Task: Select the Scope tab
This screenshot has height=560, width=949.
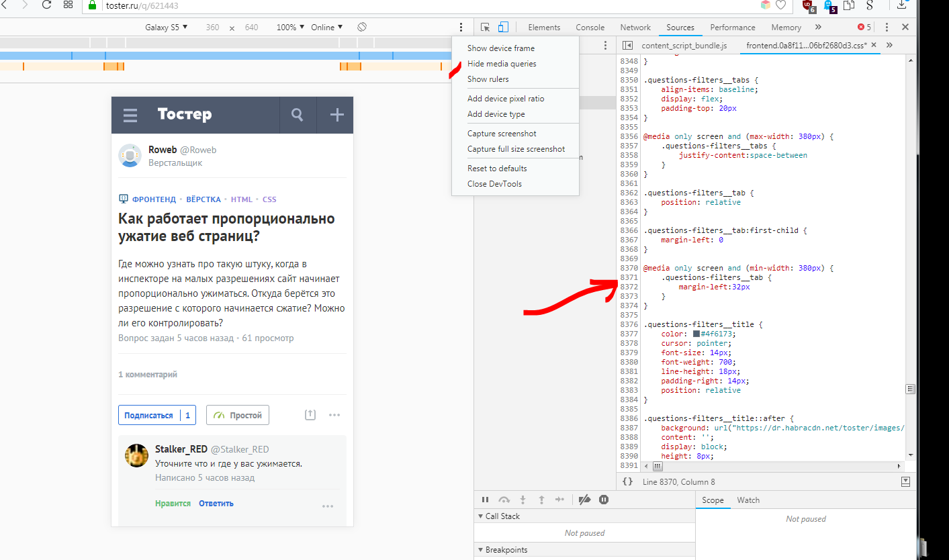Action: click(x=713, y=500)
